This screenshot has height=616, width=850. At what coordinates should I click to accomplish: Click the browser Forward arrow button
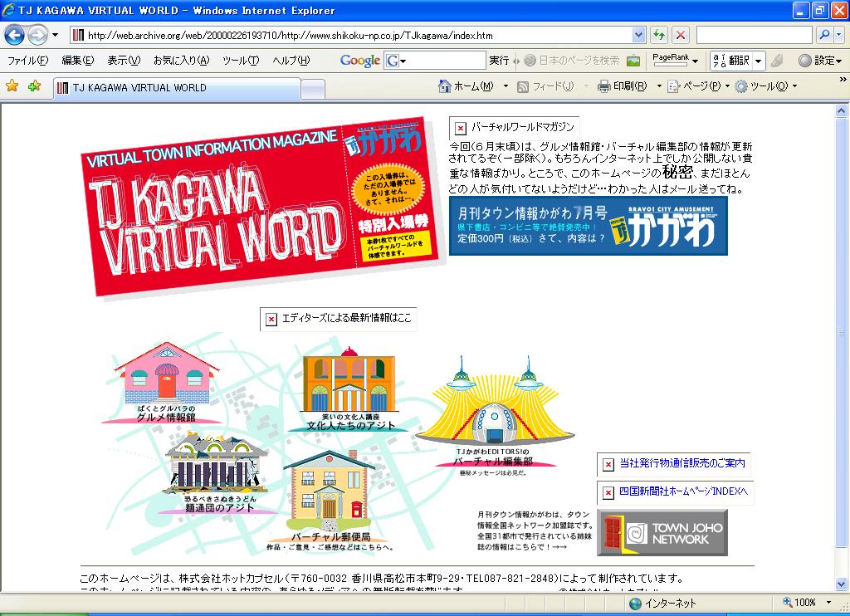37,35
